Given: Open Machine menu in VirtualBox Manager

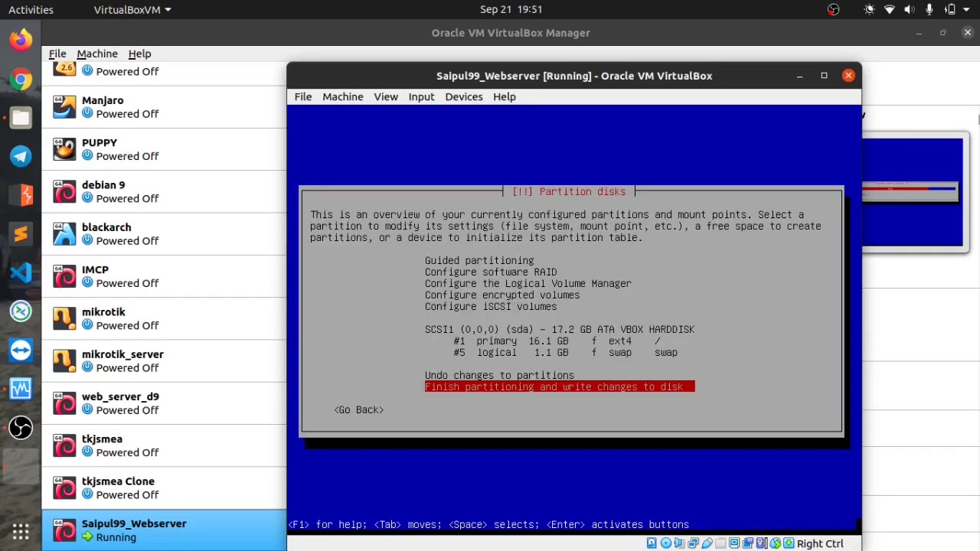Looking at the screenshot, I should click(97, 54).
